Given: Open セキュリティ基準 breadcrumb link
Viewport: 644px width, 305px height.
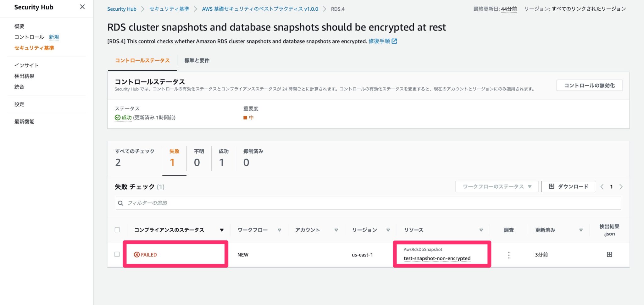Looking at the screenshot, I should [169, 9].
